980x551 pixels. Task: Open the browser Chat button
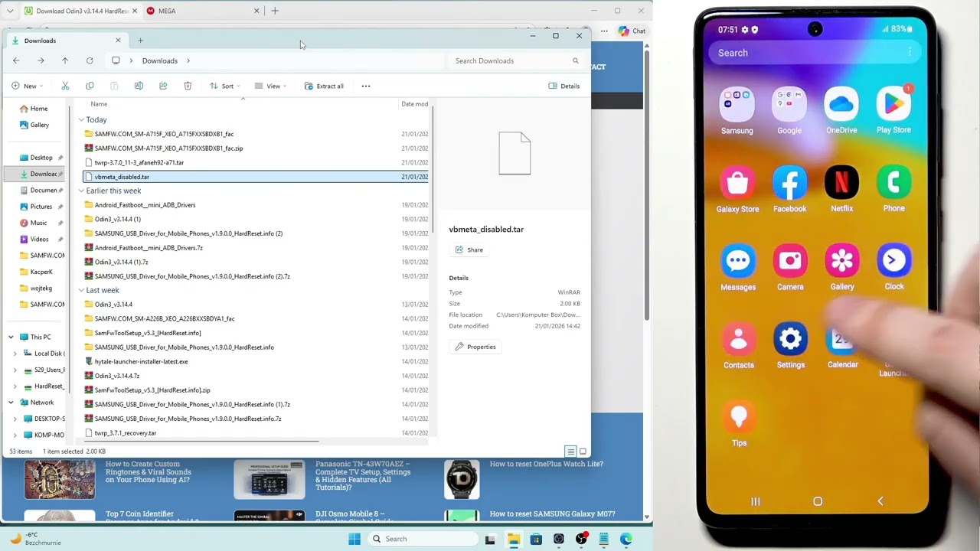[x=632, y=31]
